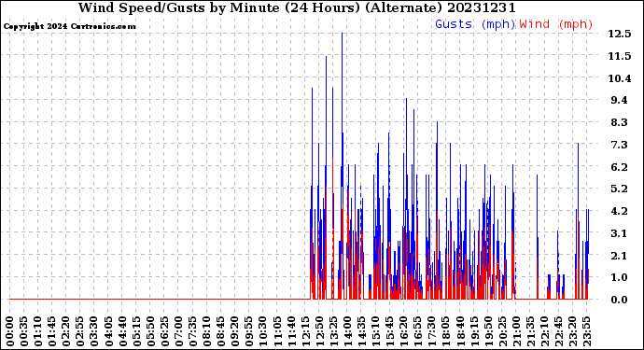Image resolution: width=644 pixels, height=350 pixels.
Task: Click the Copyright 2024 Cartronics.com text
Action: point(69,26)
